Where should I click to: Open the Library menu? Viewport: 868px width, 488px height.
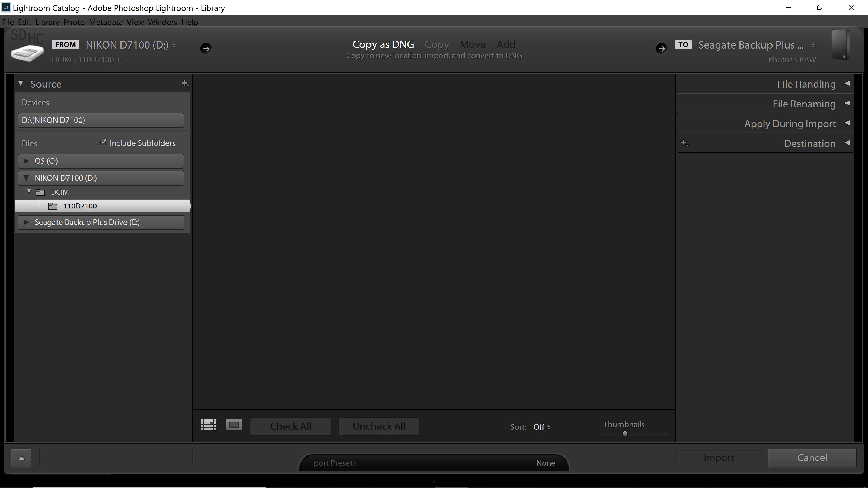pyautogui.click(x=47, y=22)
